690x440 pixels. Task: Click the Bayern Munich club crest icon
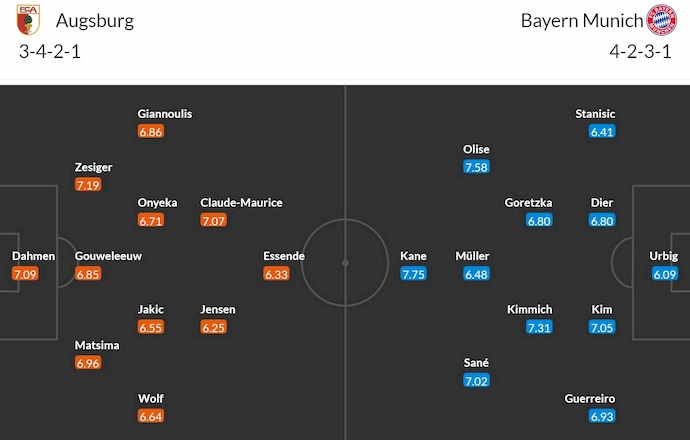click(661, 22)
